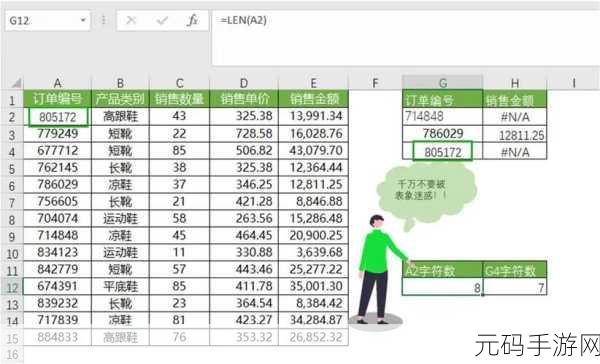The height and width of the screenshot is (364, 600).
Task: Click cell E2 with 13,991.34
Action: click(313, 116)
